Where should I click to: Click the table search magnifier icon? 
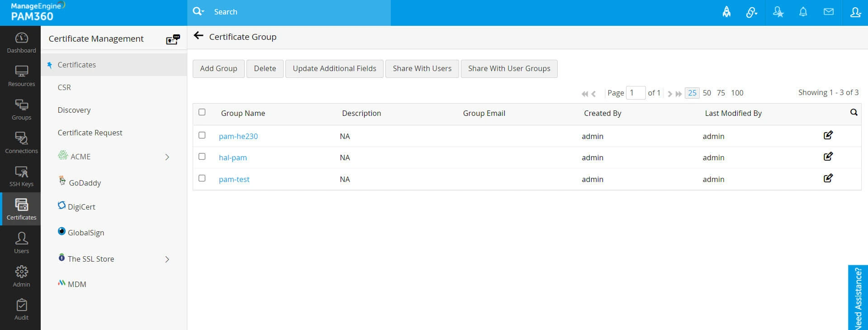(x=854, y=112)
